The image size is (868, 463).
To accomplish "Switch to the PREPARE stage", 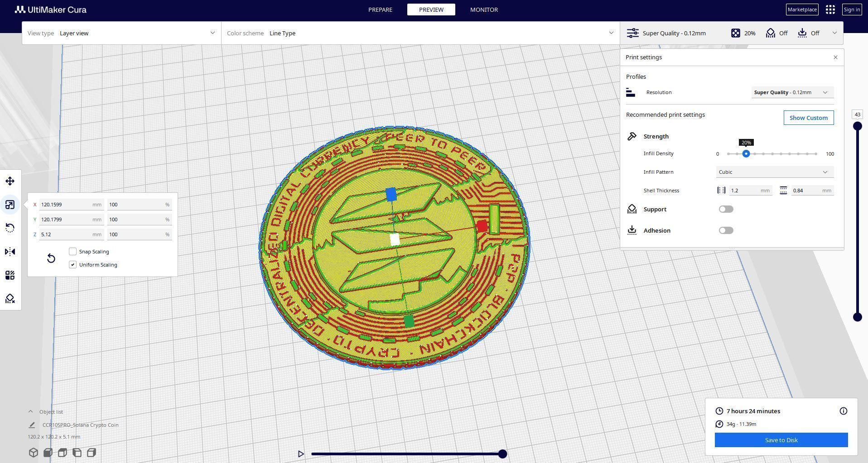I will (380, 10).
